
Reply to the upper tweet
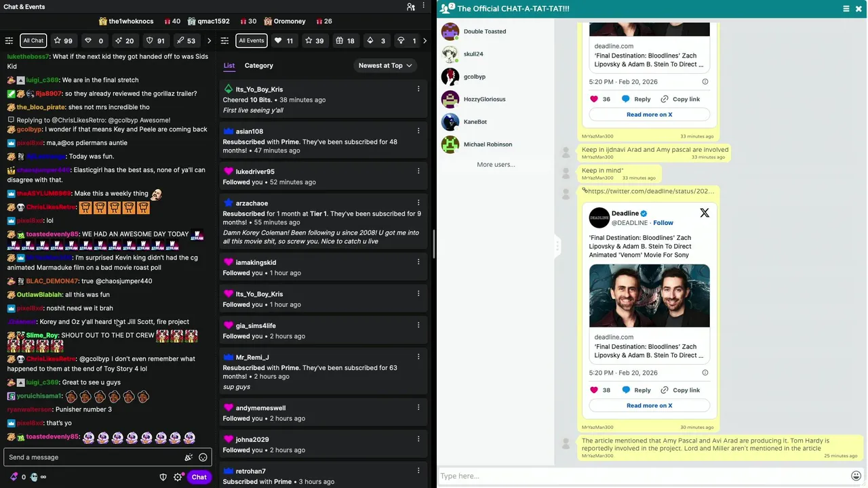pos(636,99)
